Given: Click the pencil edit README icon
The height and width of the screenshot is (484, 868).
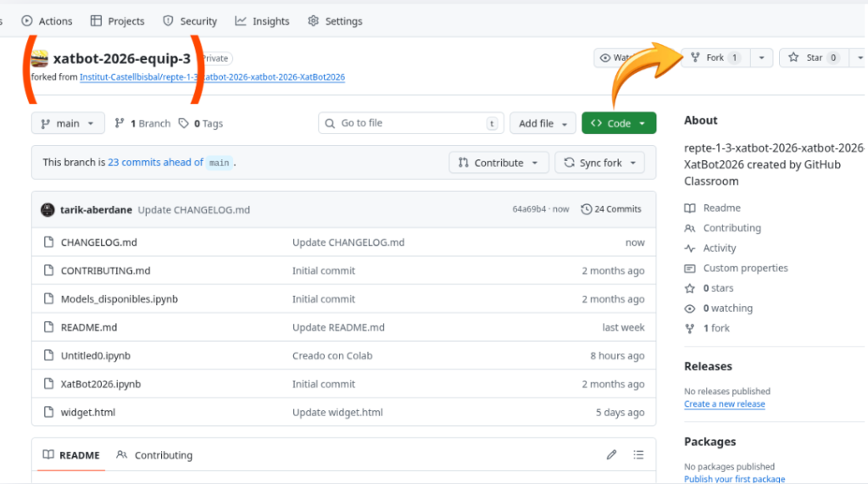Looking at the screenshot, I should (x=611, y=455).
